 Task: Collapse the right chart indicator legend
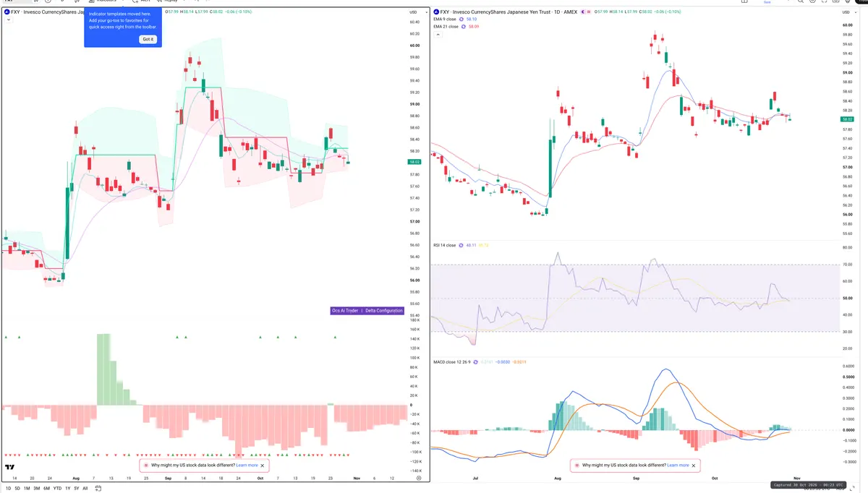click(437, 33)
